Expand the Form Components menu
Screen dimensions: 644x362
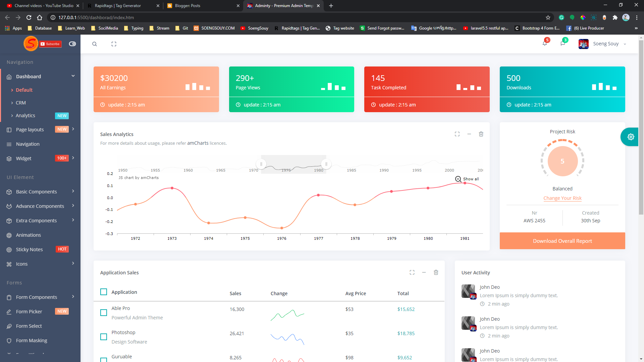pos(40,297)
